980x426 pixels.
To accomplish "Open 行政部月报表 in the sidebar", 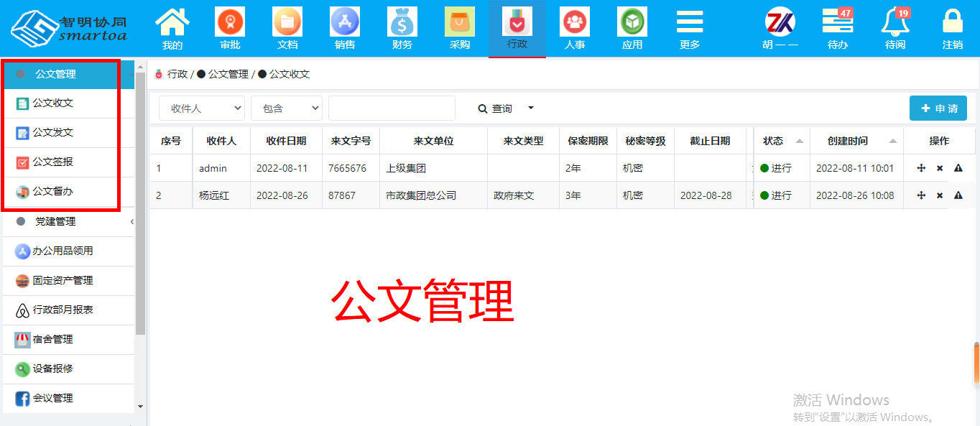I will coord(68,310).
